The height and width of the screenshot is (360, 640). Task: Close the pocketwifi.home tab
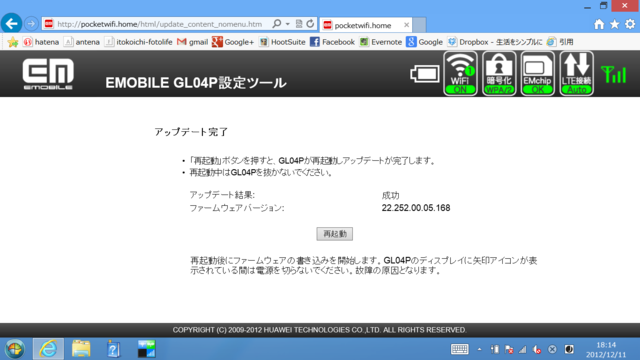click(x=406, y=25)
